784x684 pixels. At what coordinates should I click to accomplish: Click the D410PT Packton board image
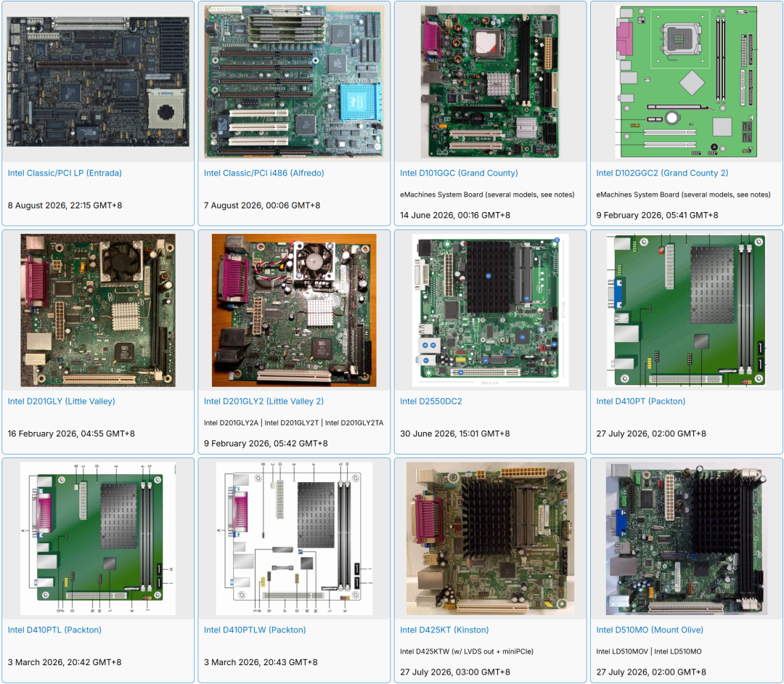[687, 310]
